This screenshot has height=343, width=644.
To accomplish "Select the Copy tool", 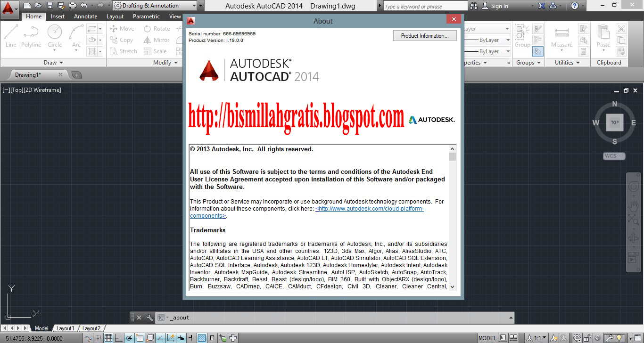I will coord(122,40).
